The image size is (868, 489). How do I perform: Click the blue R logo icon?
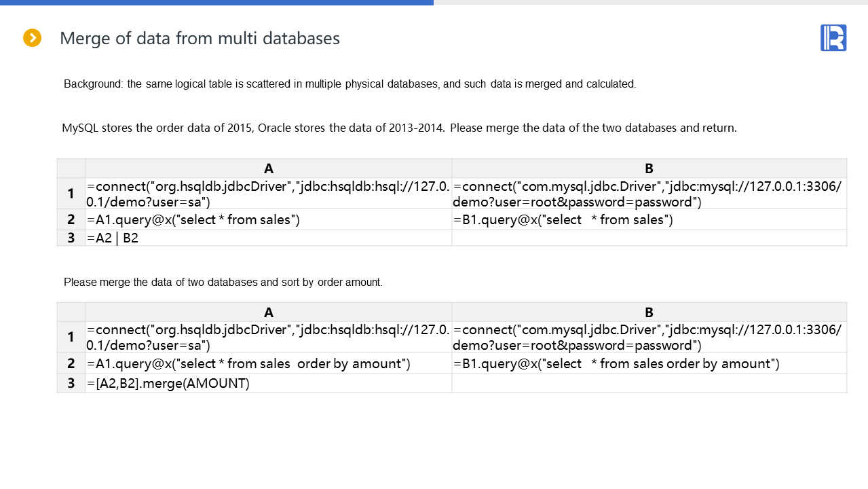point(833,37)
